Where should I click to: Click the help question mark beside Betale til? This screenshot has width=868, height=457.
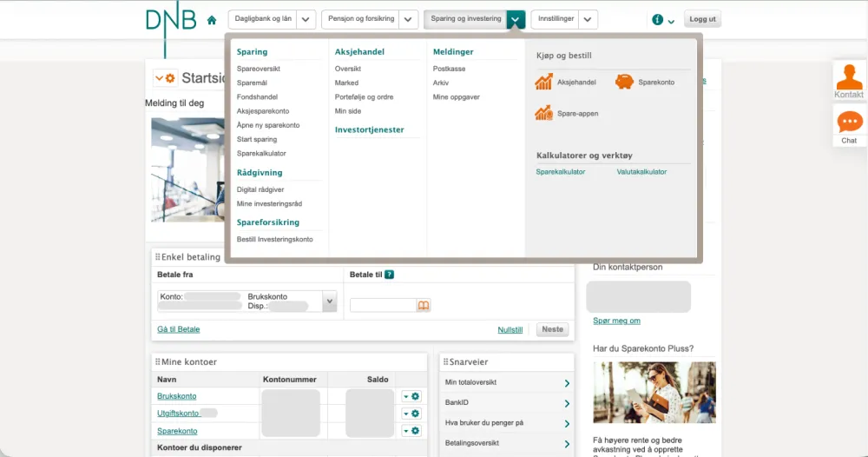[x=389, y=275]
